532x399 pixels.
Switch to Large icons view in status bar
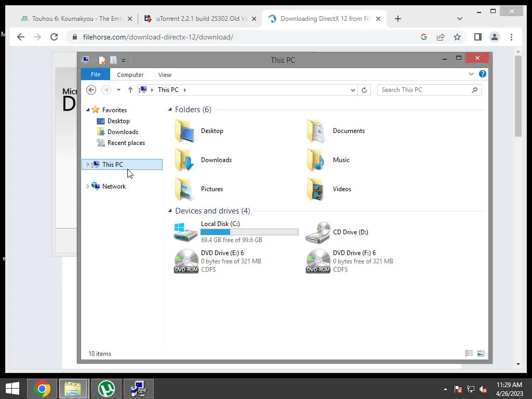(481, 353)
